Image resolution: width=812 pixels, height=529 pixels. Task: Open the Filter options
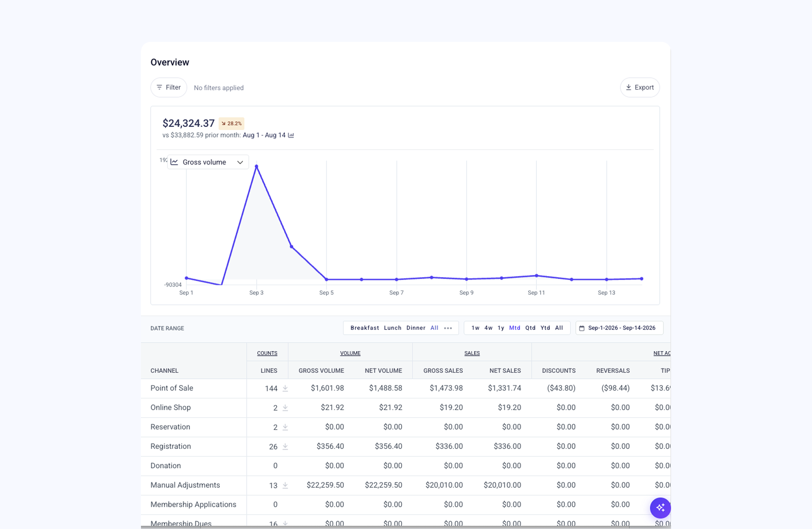click(169, 88)
